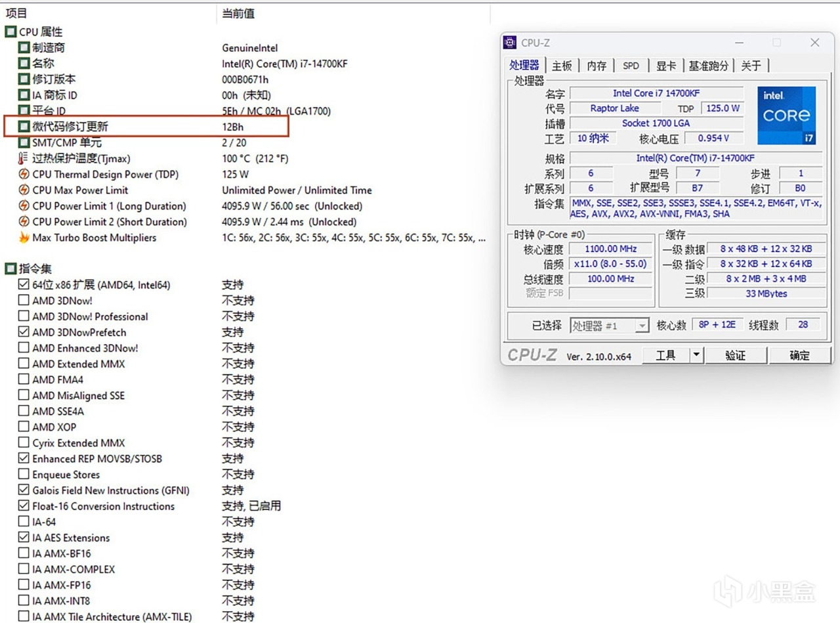Toggle the IA-64 checkbox
This screenshot has width=840, height=623.
(24, 522)
